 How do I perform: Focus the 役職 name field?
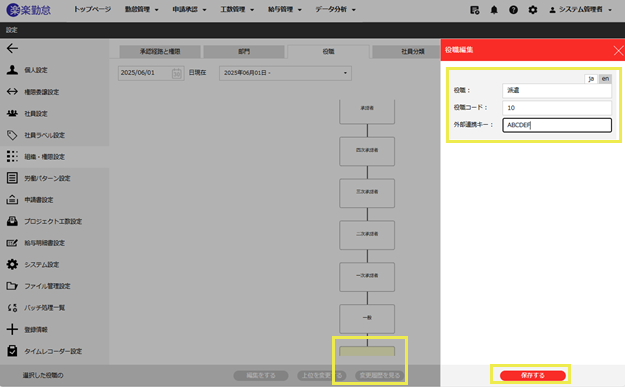557,90
